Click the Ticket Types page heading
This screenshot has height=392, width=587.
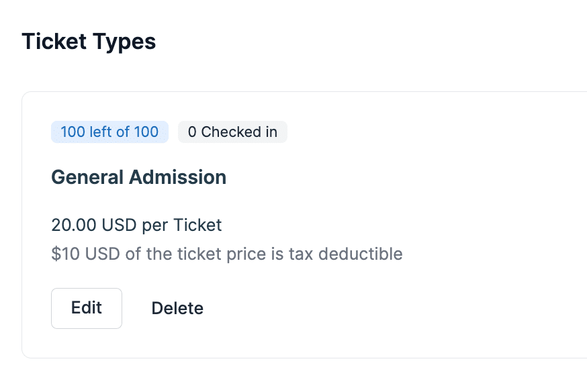(89, 42)
